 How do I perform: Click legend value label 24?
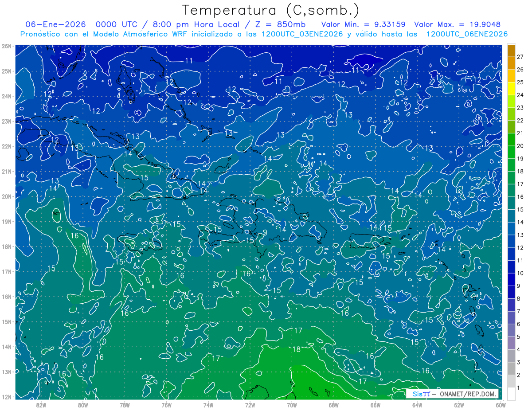click(x=520, y=95)
